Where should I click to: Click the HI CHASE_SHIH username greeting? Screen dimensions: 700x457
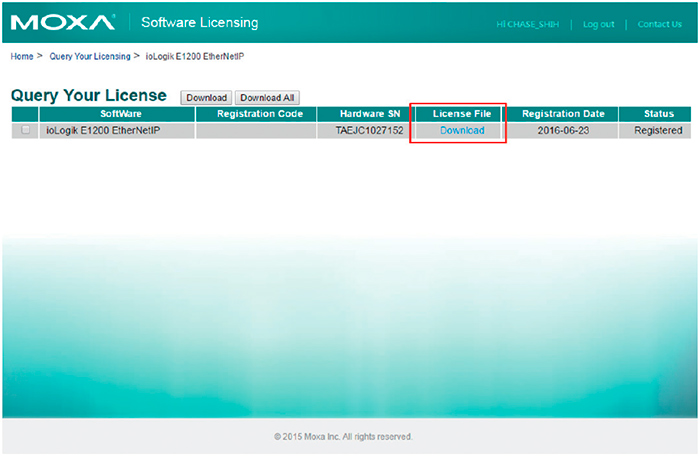[x=528, y=24]
